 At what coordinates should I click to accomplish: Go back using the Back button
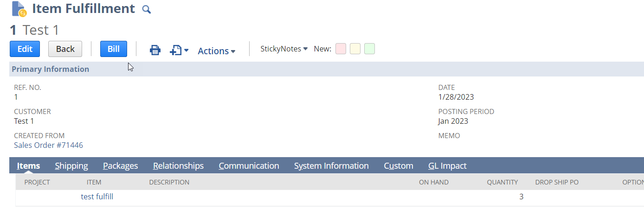[x=65, y=49]
